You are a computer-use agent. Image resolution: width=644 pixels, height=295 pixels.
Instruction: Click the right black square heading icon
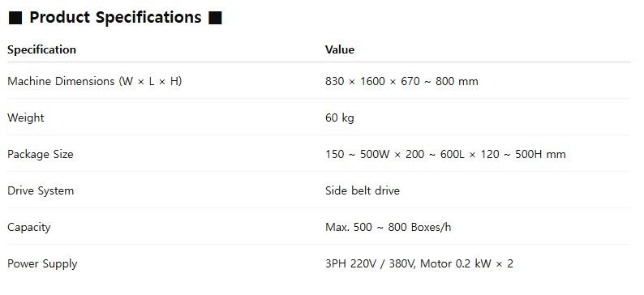pos(215,19)
